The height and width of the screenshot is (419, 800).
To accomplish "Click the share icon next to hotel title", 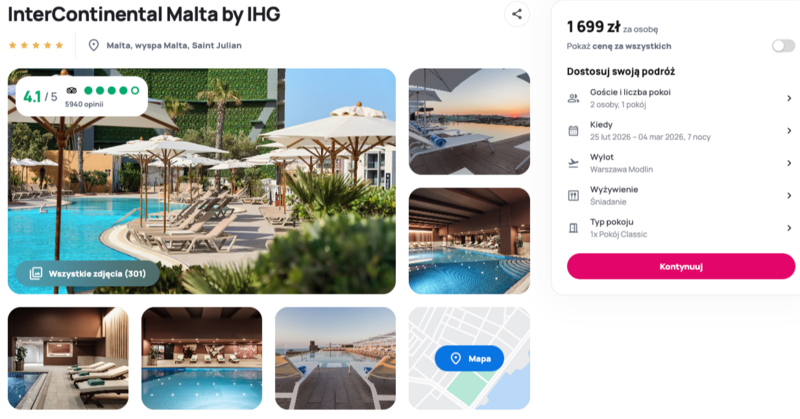I will [x=517, y=14].
